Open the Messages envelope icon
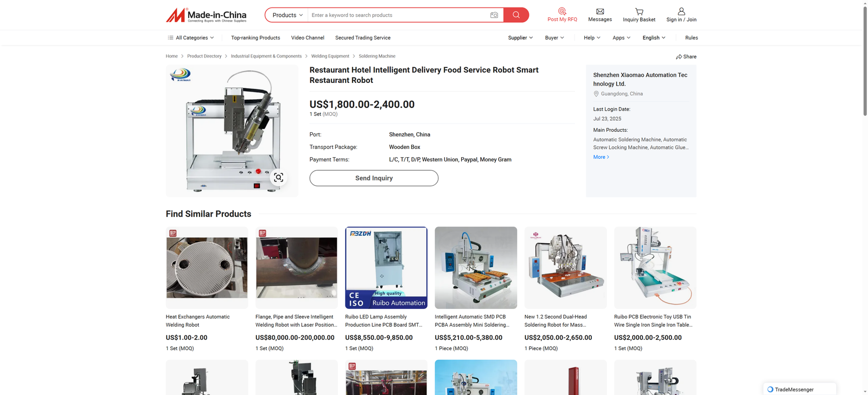This screenshot has width=868, height=395. (600, 11)
